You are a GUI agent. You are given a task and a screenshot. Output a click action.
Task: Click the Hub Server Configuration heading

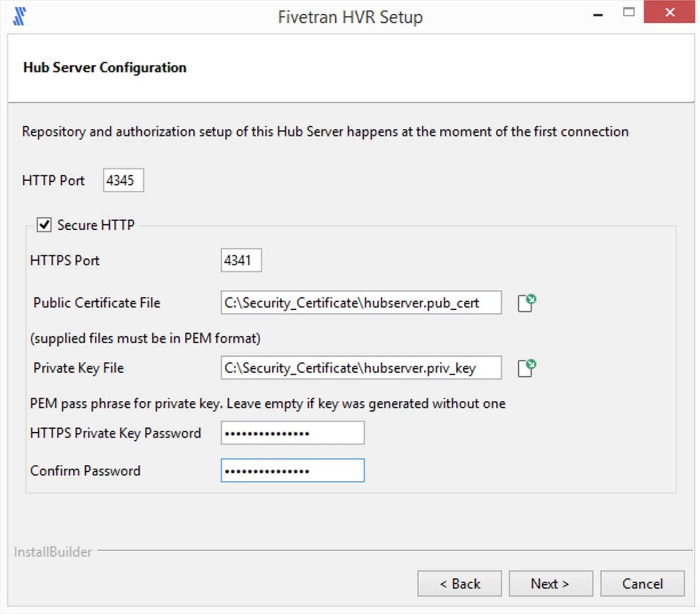[104, 67]
